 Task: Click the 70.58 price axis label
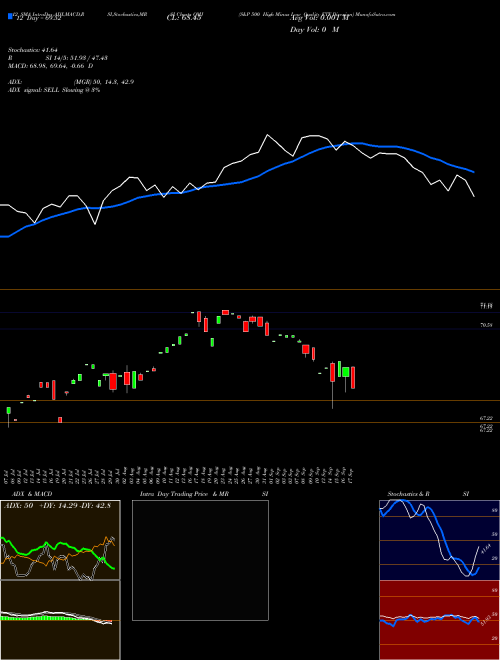coord(486,325)
